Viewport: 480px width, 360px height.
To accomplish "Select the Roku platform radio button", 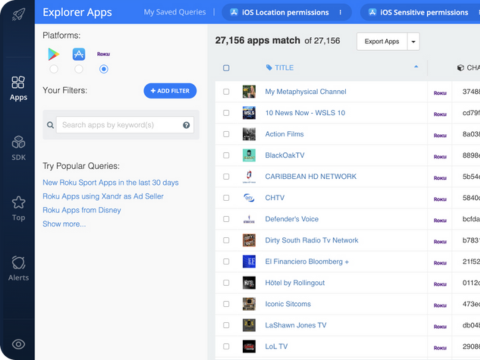I will coord(104,69).
